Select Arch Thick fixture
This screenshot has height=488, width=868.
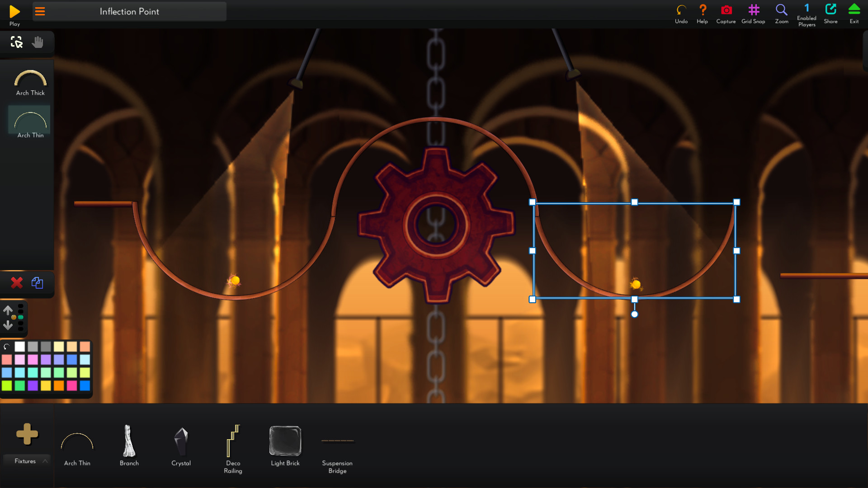pyautogui.click(x=29, y=80)
